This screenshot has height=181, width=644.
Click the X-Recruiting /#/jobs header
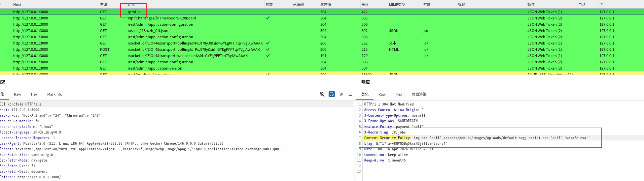click(x=385, y=132)
